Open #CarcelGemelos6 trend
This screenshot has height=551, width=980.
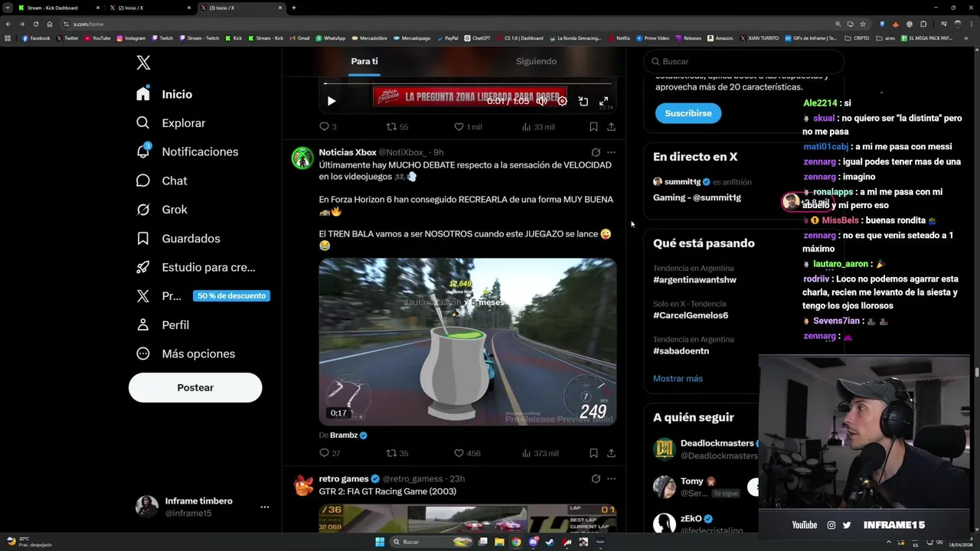click(x=691, y=315)
